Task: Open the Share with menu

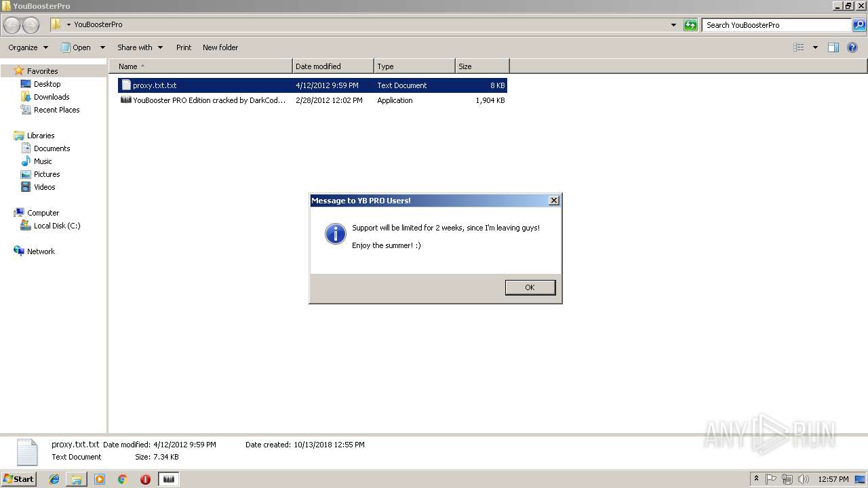Action: (140, 47)
